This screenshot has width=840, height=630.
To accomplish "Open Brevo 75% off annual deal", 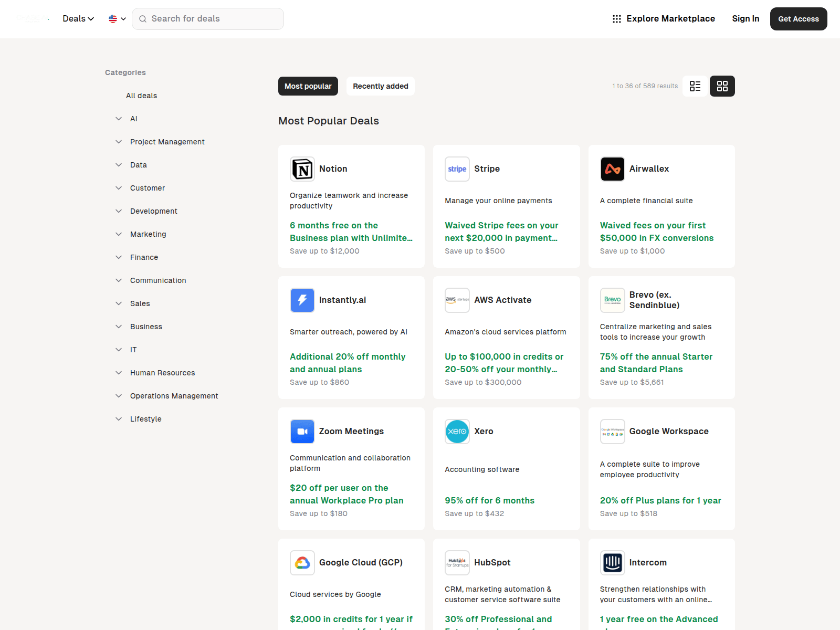I will [x=656, y=363].
